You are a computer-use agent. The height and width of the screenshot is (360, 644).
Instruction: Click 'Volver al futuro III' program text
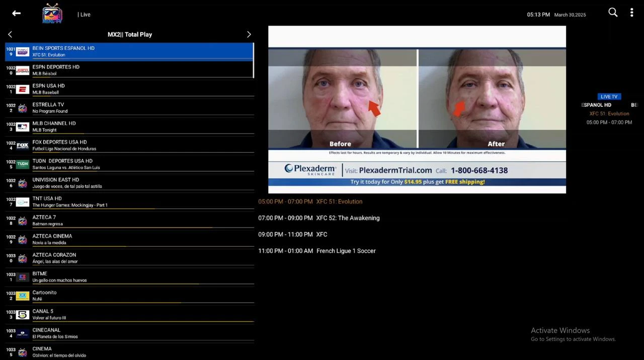click(x=49, y=318)
